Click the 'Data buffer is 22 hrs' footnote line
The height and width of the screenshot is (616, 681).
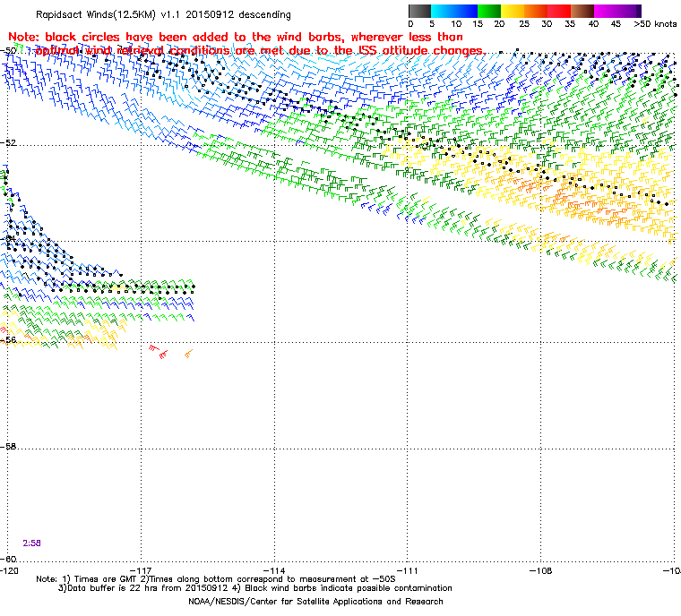tap(255, 588)
